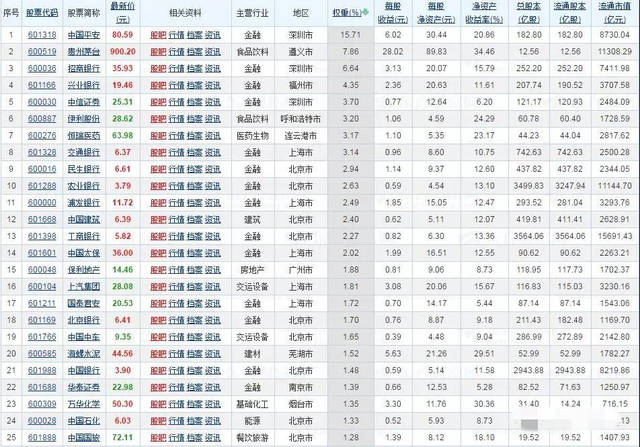Open 股吧 link in the 华泰证券 row
Image resolution: width=640 pixels, height=447 pixels.
(158, 387)
